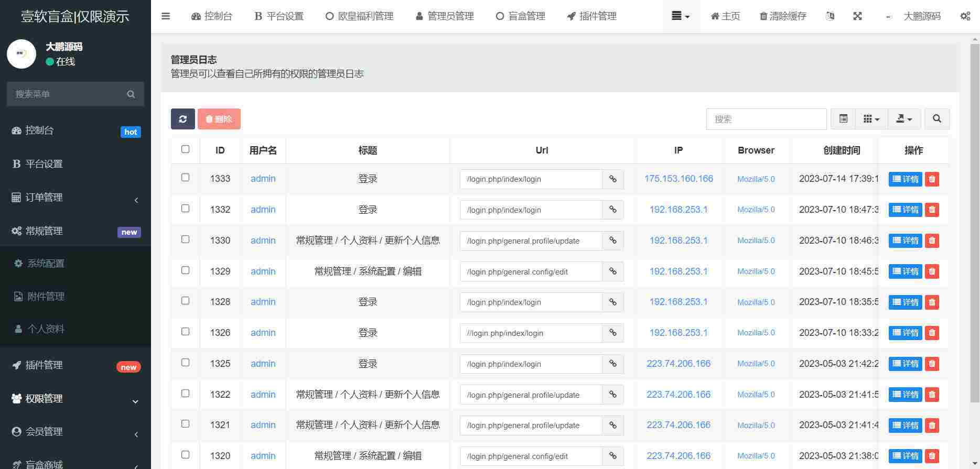
Task: Open the column visibility dropdown
Action: (x=871, y=119)
